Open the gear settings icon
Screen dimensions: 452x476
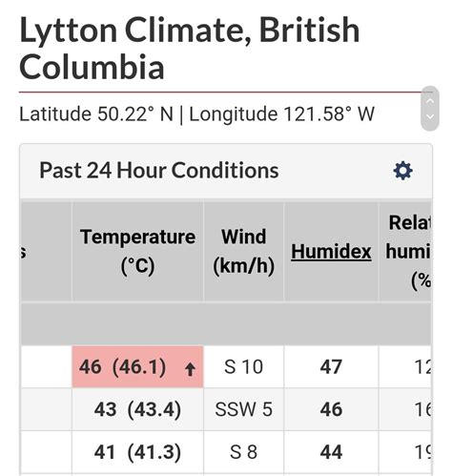click(402, 171)
